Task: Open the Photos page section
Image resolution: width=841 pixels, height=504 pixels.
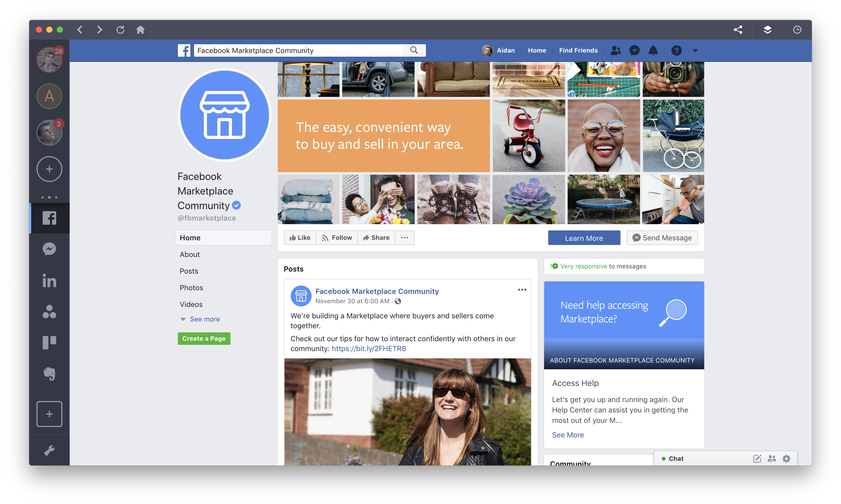Action: tap(191, 288)
